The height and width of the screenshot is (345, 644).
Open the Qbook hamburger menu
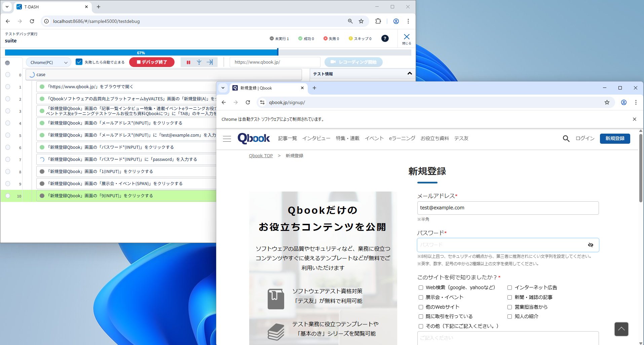click(x=227, y=139)
